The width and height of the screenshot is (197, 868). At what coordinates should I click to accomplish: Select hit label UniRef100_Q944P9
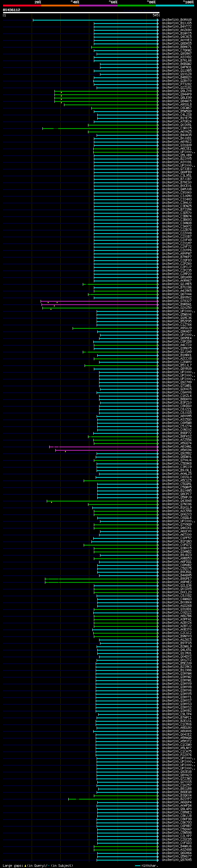[176, 94]
